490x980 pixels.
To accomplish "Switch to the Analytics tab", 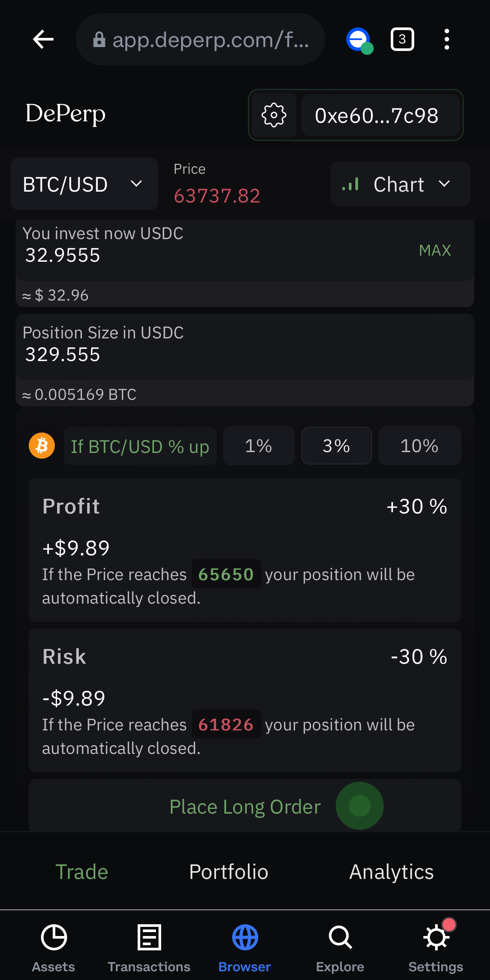I will click(x=391, y=872).
